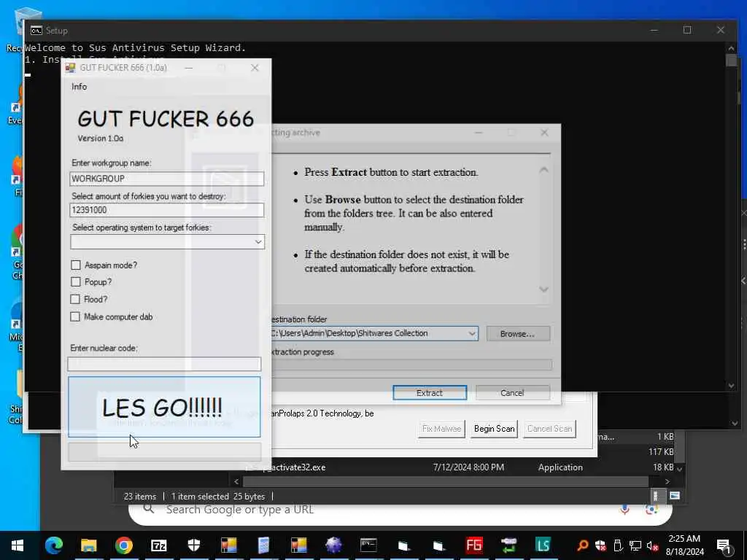This screenshot has height=560, width=747.
Task: Check the Flood? option
Action: point(75,299)
